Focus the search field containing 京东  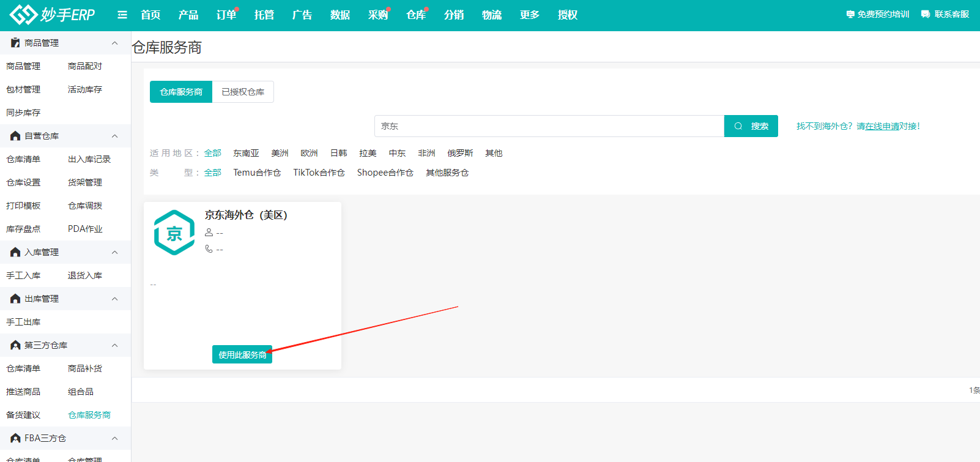(x=549, y=126)
